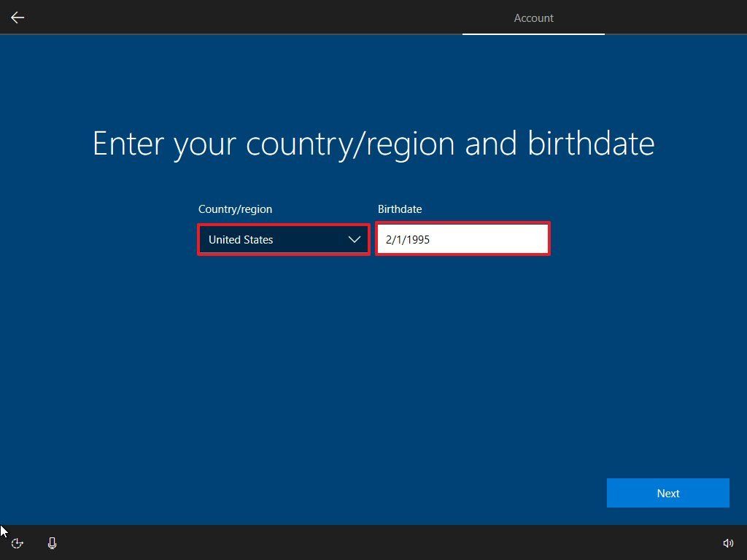Click the chevron beside United States
Image resolution: width=747 pixels, height=560 pixels.
tap(355, 239)
